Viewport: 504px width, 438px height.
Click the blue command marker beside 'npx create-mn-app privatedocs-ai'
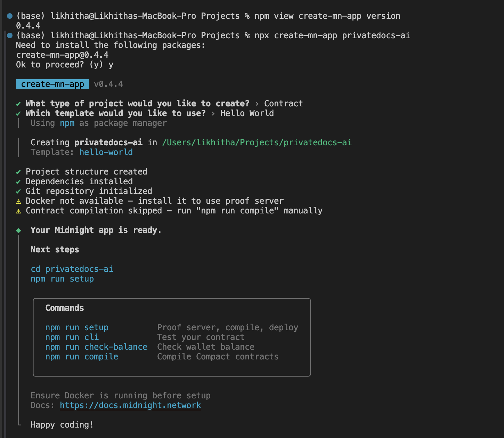10,35
